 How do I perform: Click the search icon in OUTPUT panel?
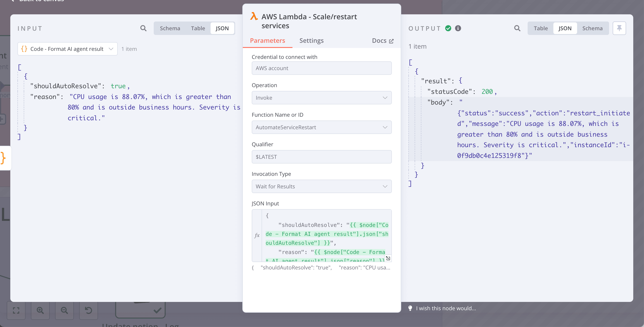(517, 28)
